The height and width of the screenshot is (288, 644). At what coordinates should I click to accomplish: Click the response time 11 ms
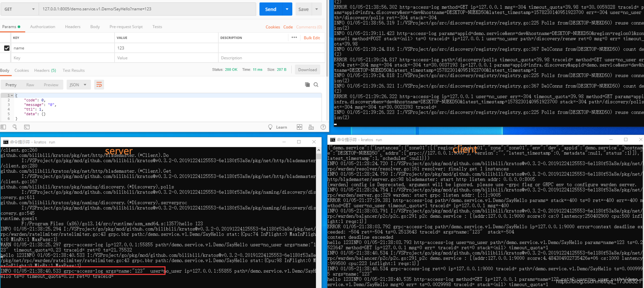[x=258, y=70]
